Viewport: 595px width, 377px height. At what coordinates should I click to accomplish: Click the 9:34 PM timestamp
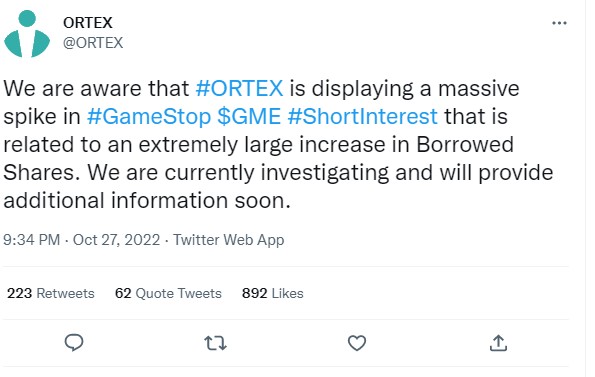pos(31,240)
